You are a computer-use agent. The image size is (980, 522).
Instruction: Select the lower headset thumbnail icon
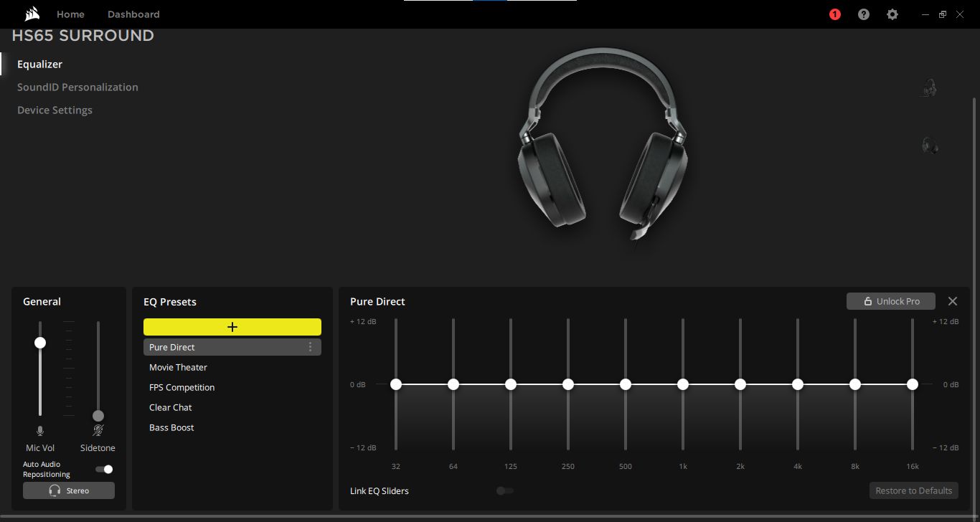[x=930, y=146]
